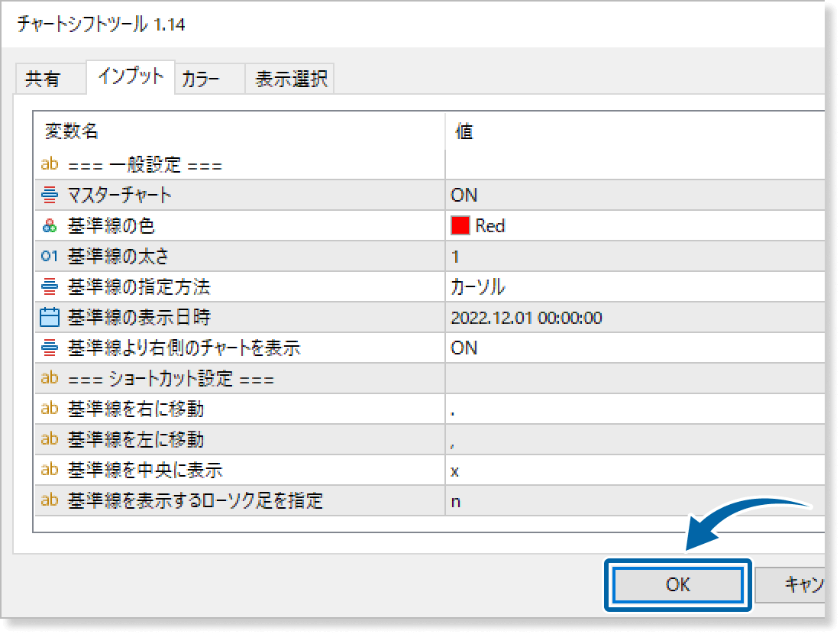Open the ON value for 基準線より右側のチャートを表示
This screenshot has height=634, width=840.
pos(635,348)
